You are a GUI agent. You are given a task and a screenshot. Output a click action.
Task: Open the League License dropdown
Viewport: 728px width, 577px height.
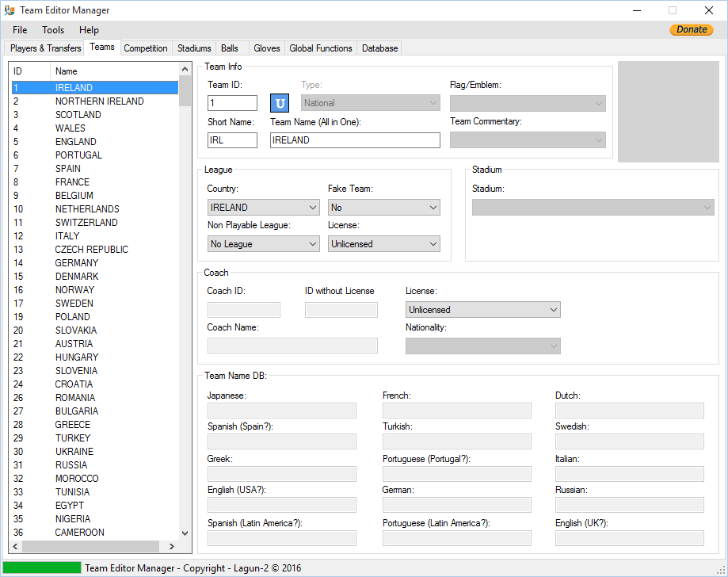(384, 244)
